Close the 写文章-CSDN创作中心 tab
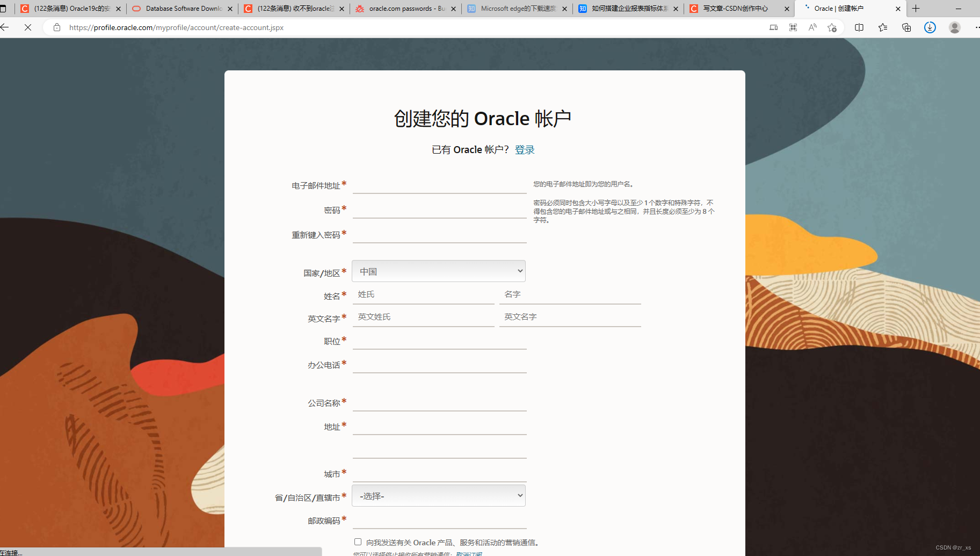The width and height of the screenshot is (980, 556). tap(787, 9)
